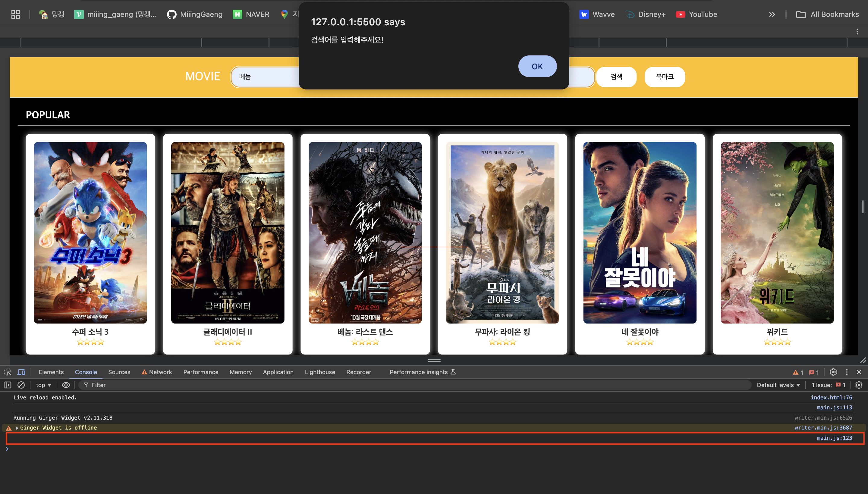Expand the Default levels dropdown

(x=778, y=385)
